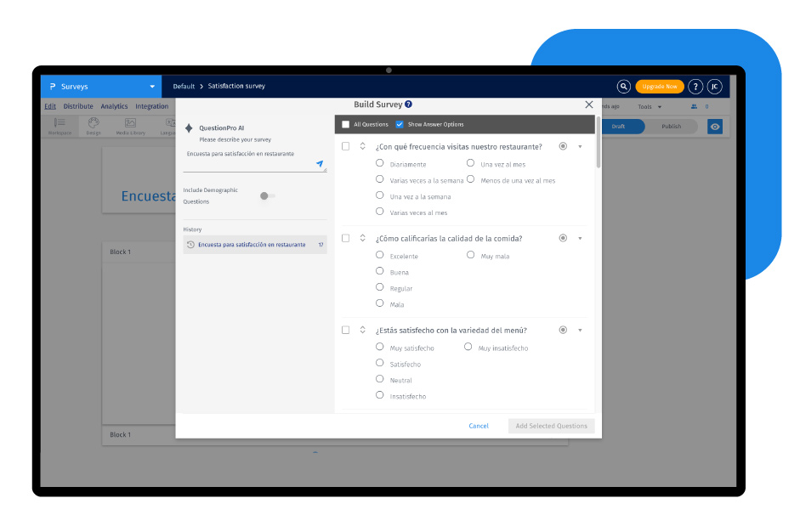
Task: Click reorder arrows for variedad del menú question
Action: tap(362, 330)
